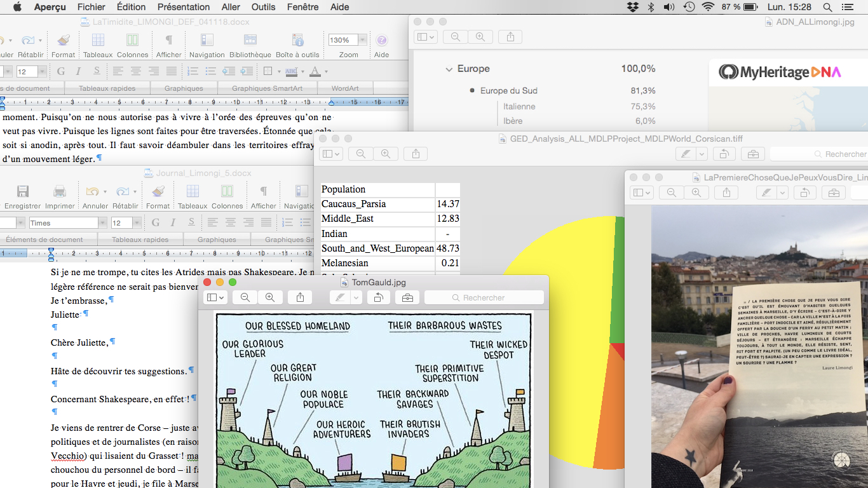Click the Rechercher search field in TomGauld.jpg
The height and width of the screenshot is (488, 868).
coord(484,297)
